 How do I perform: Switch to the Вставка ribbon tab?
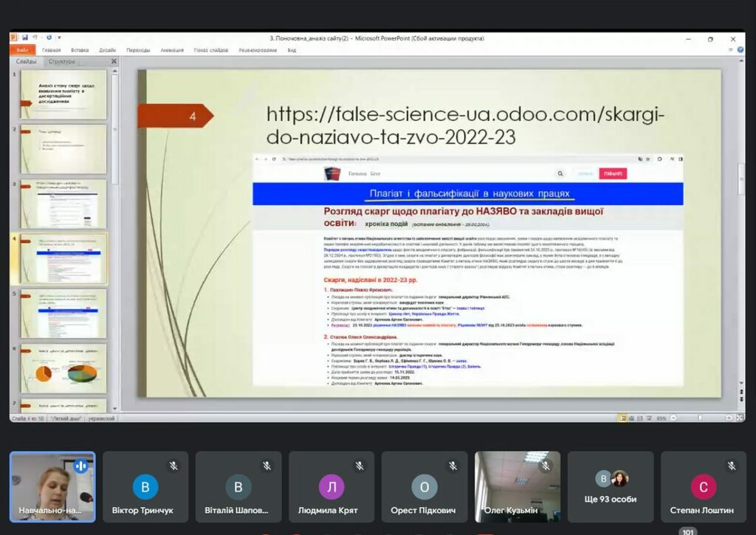click(80, 50)
